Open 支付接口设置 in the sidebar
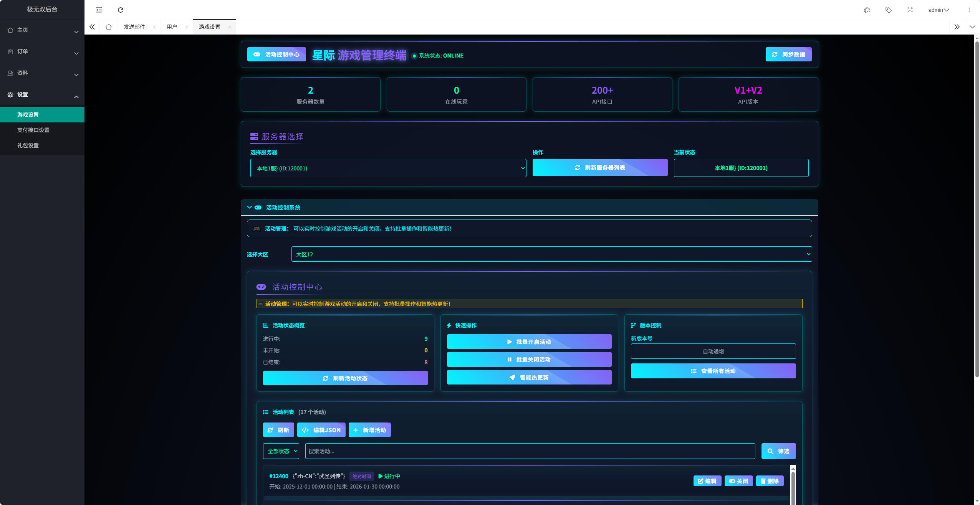This screenshot has height=505, width=980. tap(33, 130)
